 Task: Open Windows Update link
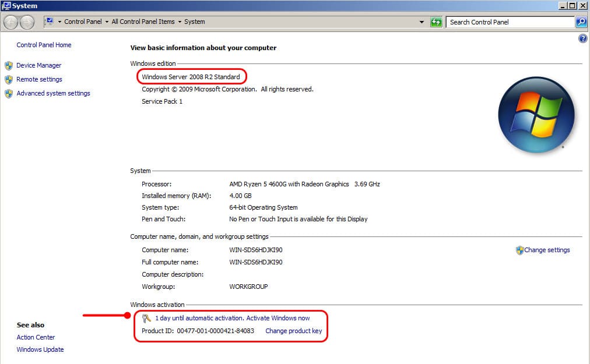coord(40,349)
